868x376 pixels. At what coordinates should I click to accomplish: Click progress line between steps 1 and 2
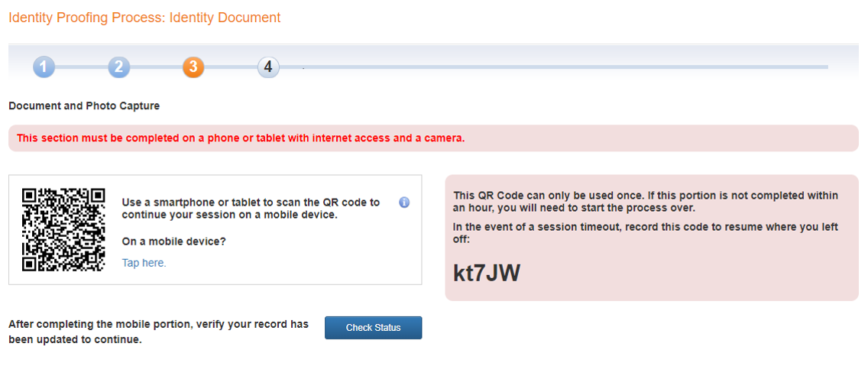(x=81, y=67)
